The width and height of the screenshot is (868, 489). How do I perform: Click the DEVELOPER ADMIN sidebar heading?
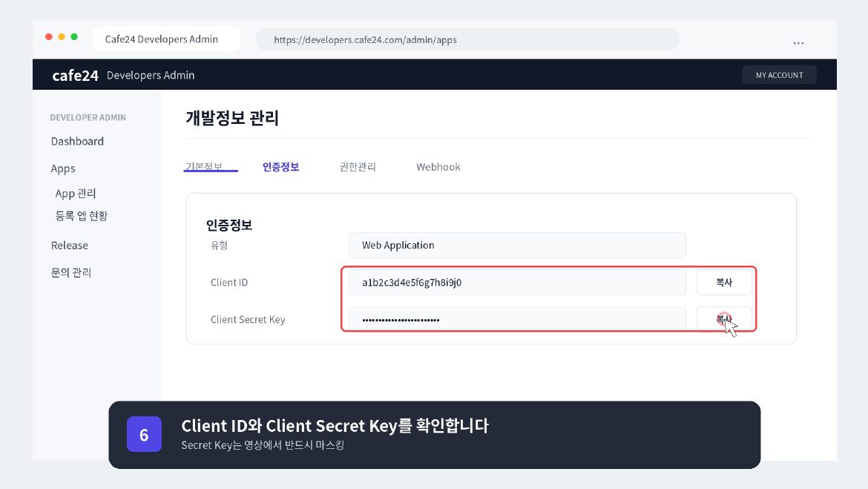click(x=88, y=117)
